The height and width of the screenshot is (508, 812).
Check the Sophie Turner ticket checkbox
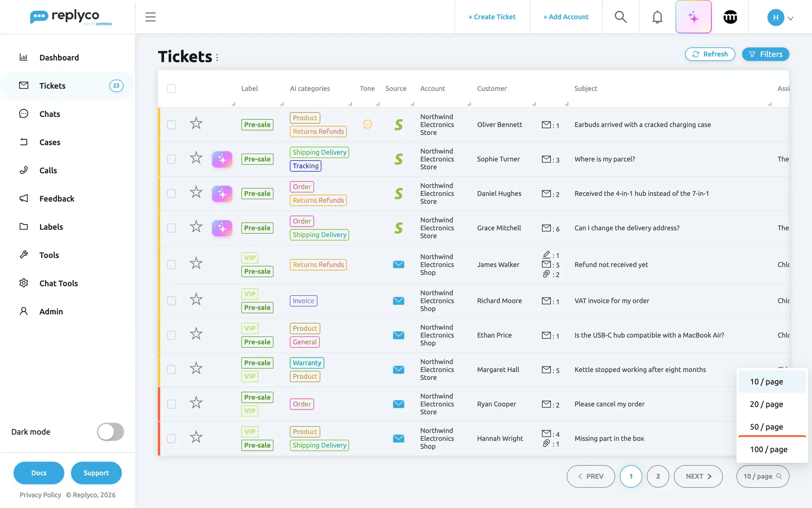tap(171, 159)
